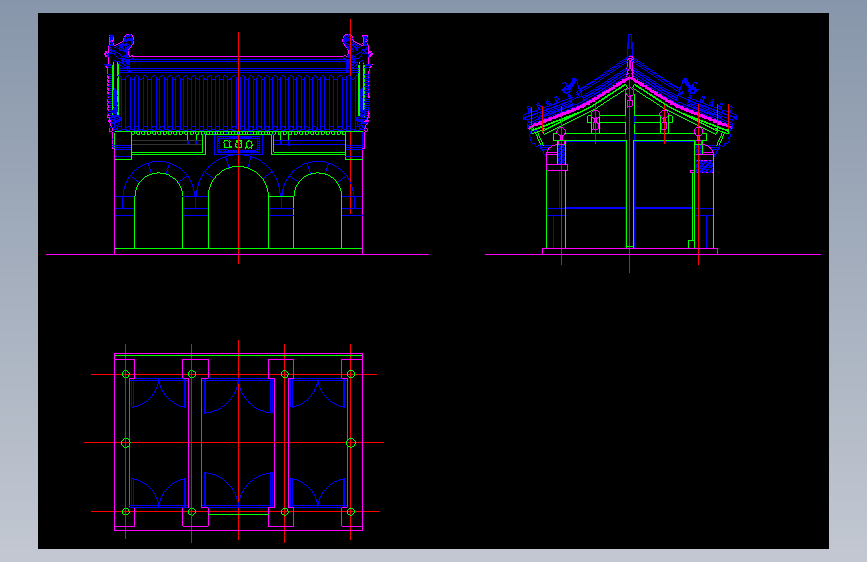The width and height of the screenshot is (867, 562).
Task: Select the inscribed plaque above the central arch
Action: click(238, 144)
